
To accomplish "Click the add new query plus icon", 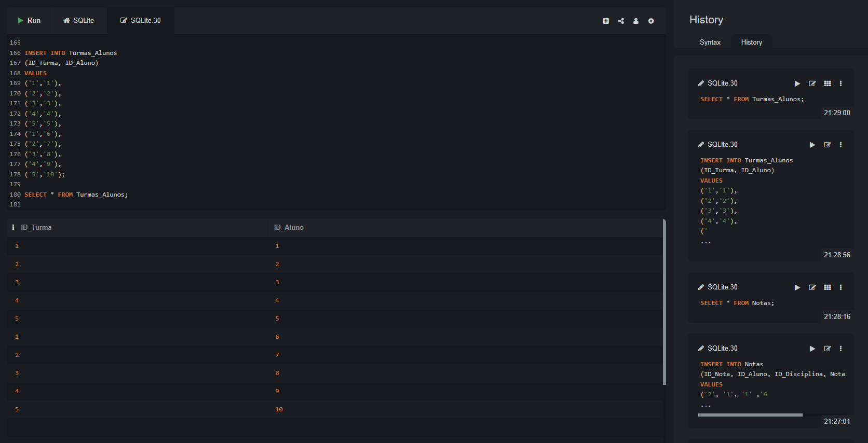I will click(606, 21).
